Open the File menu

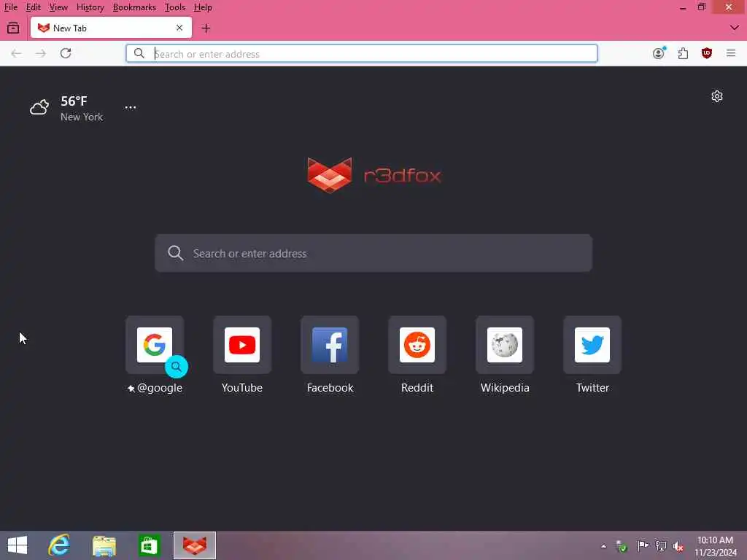pos(10,7)
